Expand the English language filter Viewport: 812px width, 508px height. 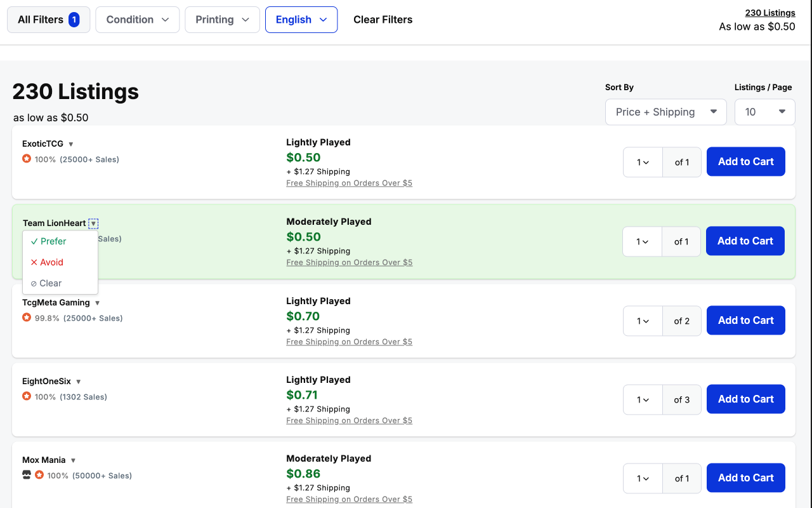coord(301,20)
